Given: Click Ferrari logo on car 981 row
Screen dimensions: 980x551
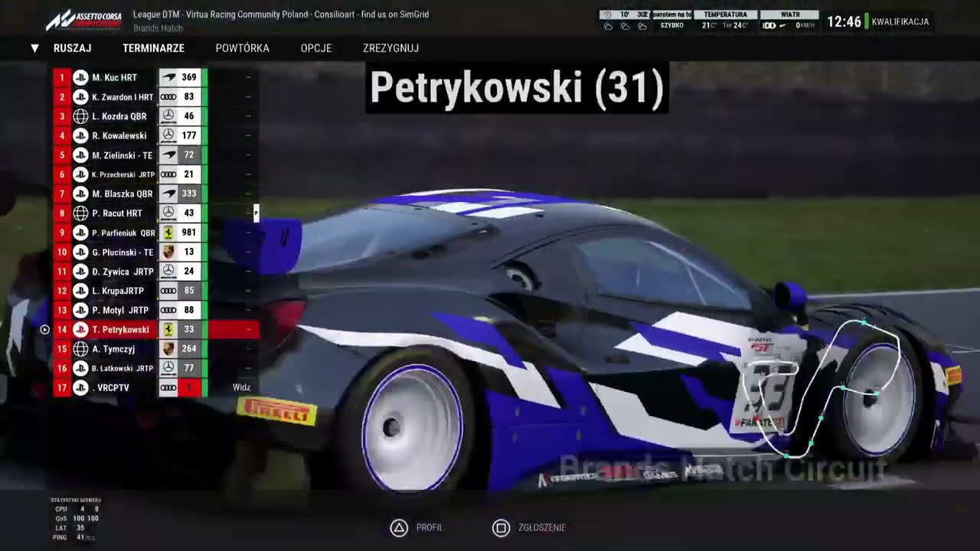Looking at the screenshot, I should pos(168,233).
